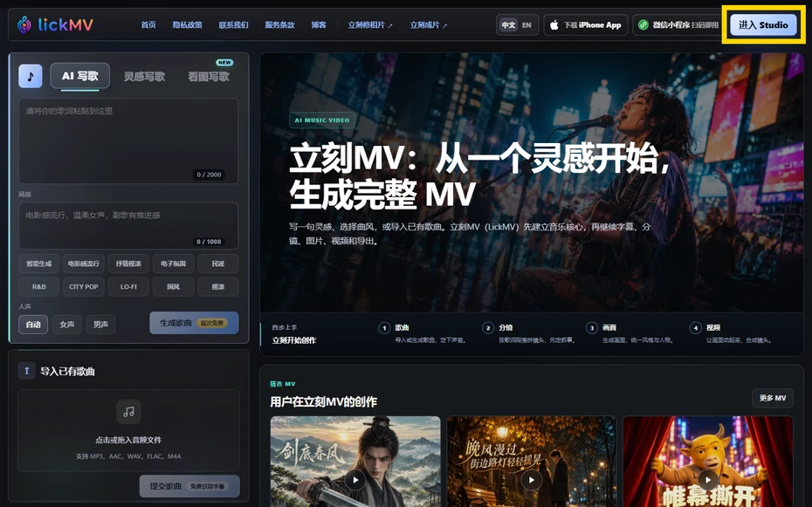This screenshot has height=507, width=812.
Task: Click the NEW badge above 看图写歌
Action: point(224,63)
